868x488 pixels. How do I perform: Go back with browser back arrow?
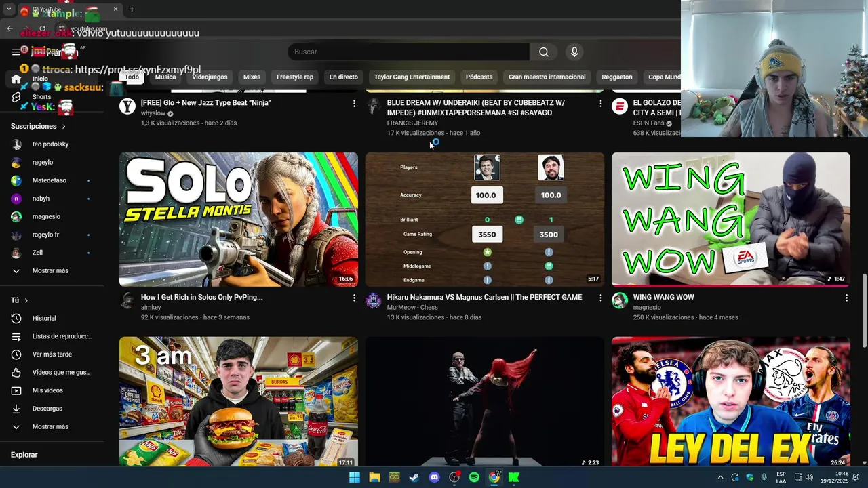click(9, 28)
